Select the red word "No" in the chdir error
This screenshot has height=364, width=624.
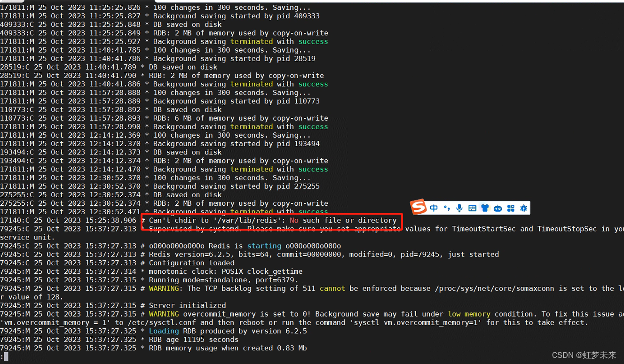coord(294,220)
